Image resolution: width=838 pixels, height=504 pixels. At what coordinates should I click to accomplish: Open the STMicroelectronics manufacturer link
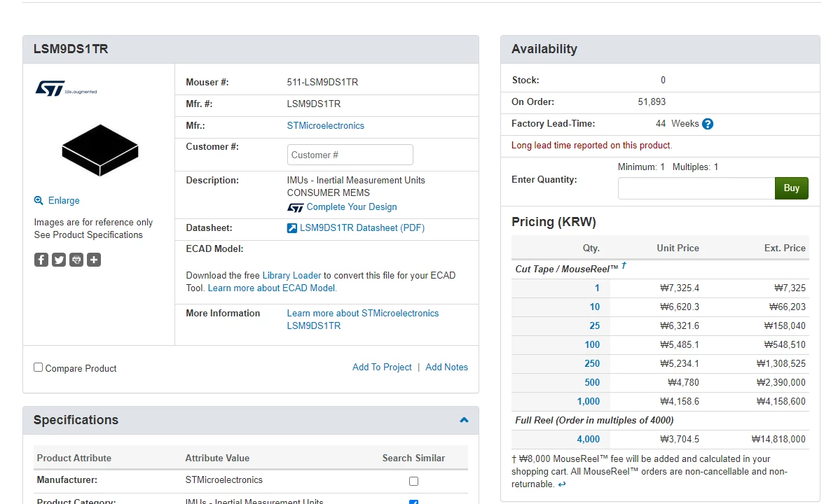tap(326, 125)
